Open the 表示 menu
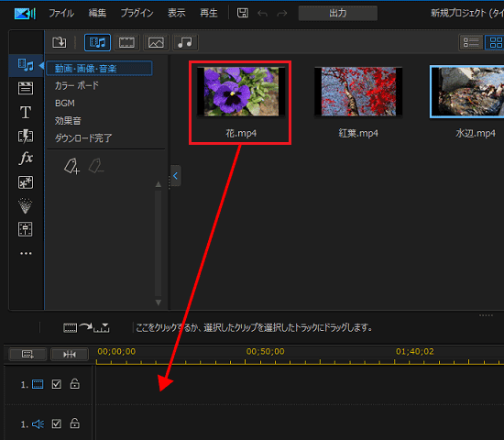 (x=176, y=13)
